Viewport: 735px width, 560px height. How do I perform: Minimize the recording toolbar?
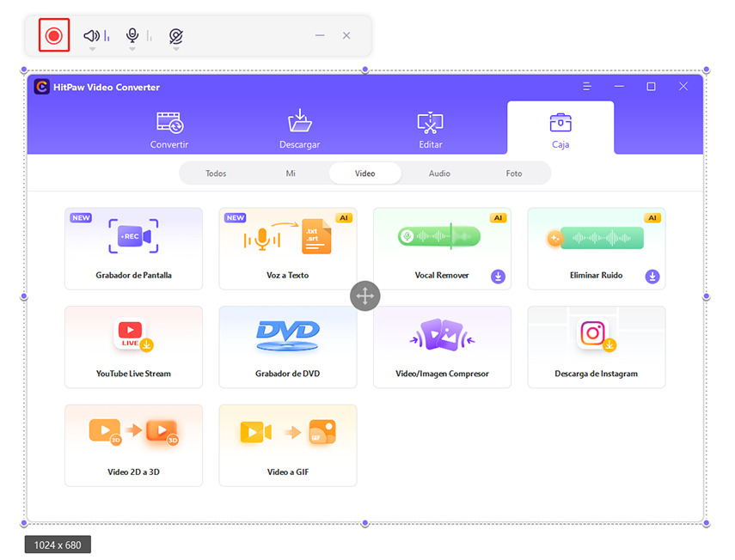tap(320, 35)
